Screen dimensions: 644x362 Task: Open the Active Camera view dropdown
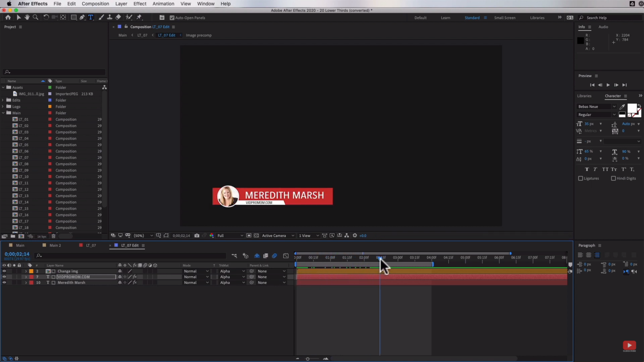[x=276, y=235]
